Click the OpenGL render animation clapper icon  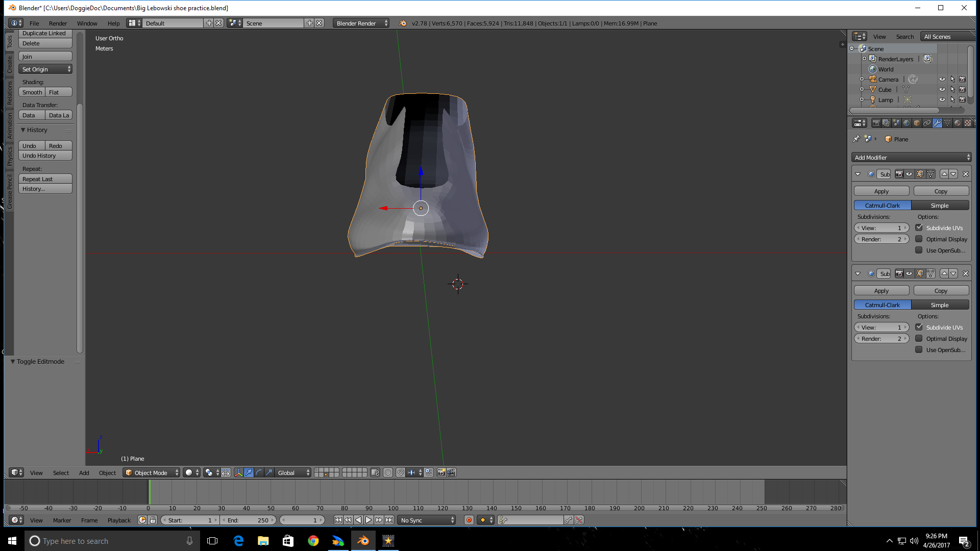pyautogui.click(x=451, y=473)
